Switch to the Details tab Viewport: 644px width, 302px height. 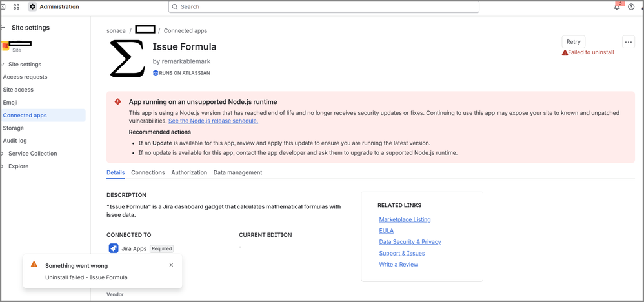tap(116, 172)
